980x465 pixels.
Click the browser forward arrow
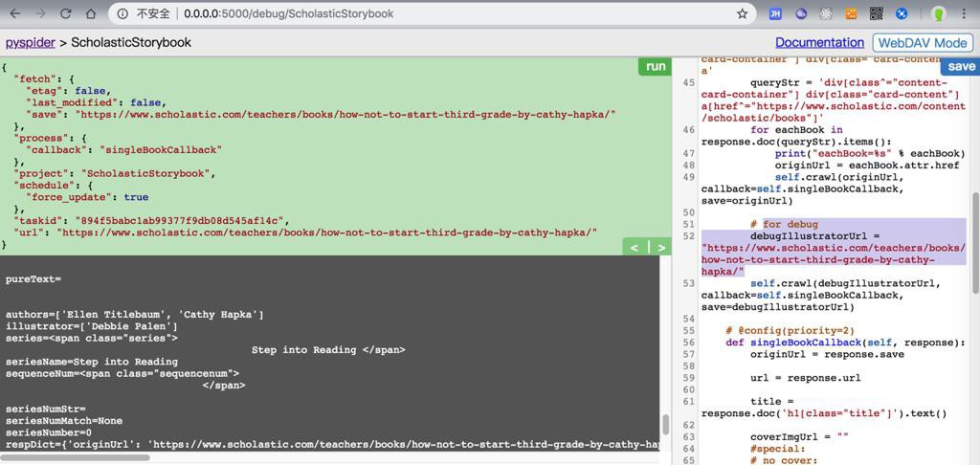click(x=40, y=13)
